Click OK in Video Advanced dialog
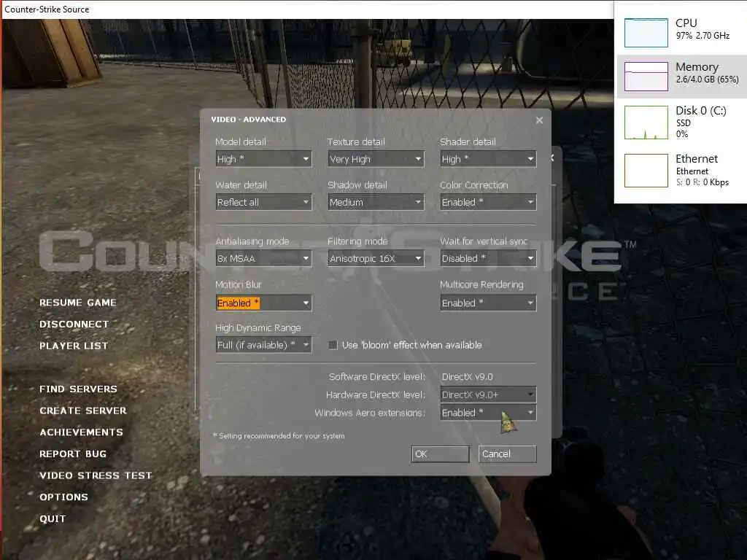Screen dimensions: 747x560 point(441,454)
